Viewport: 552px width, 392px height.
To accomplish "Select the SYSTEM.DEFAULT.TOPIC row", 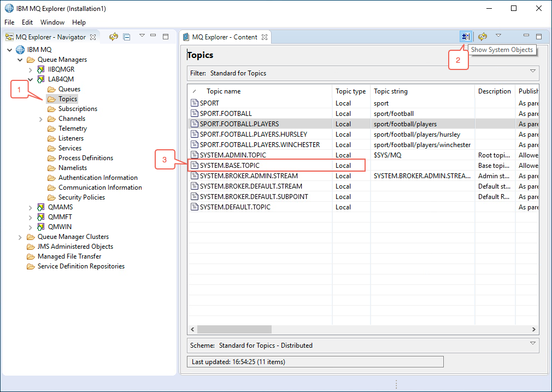I will click(363, 207).
